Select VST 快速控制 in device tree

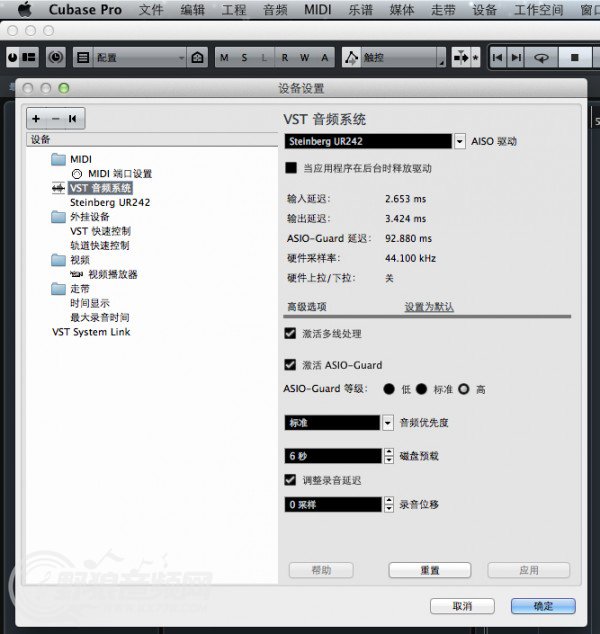click(x=100, y=231)
